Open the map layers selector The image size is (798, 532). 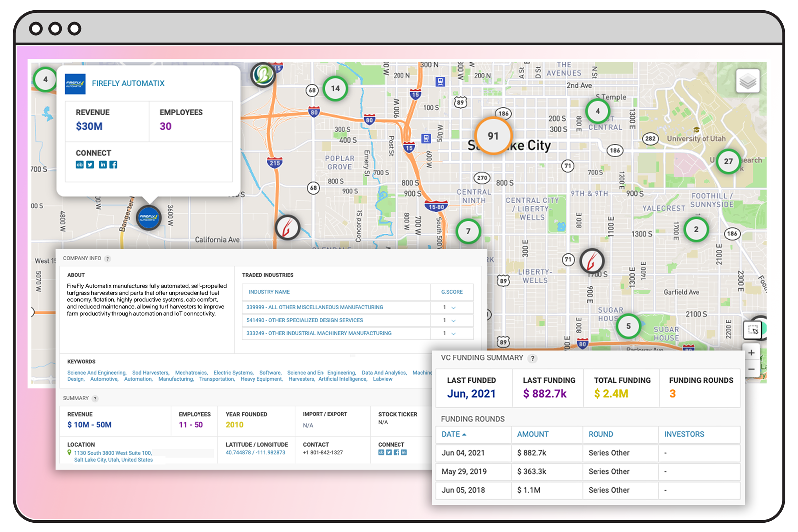click(x=747, y=81)
